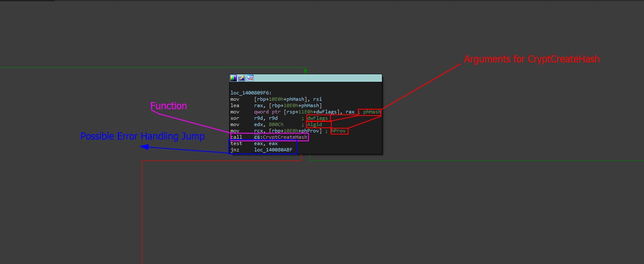Image resolution: width=644 pixels, height=264 pixels.
Task: Click the loc_140080ABF jump target
Action: (273, 150)
